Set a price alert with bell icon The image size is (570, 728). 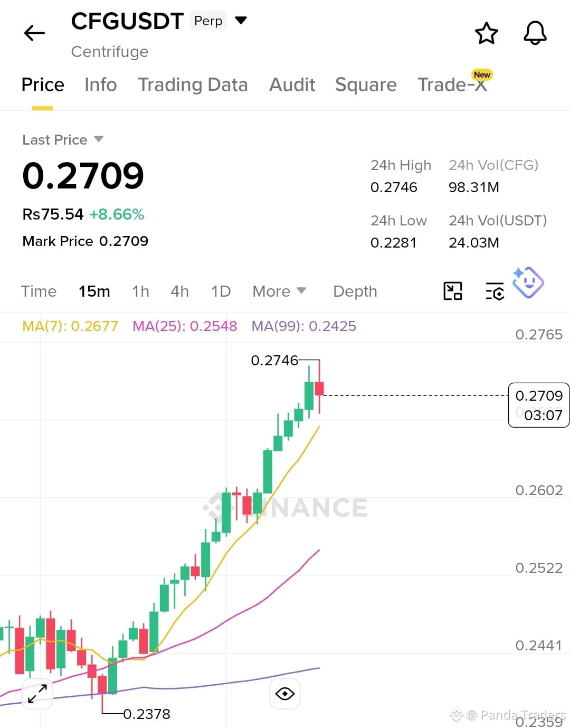point(535,33)
